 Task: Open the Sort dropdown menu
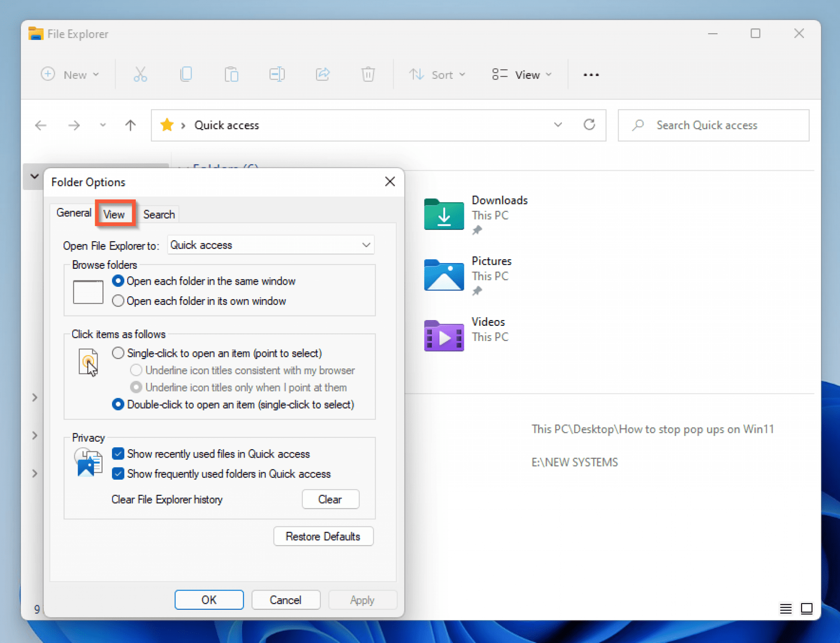point(437,75)
